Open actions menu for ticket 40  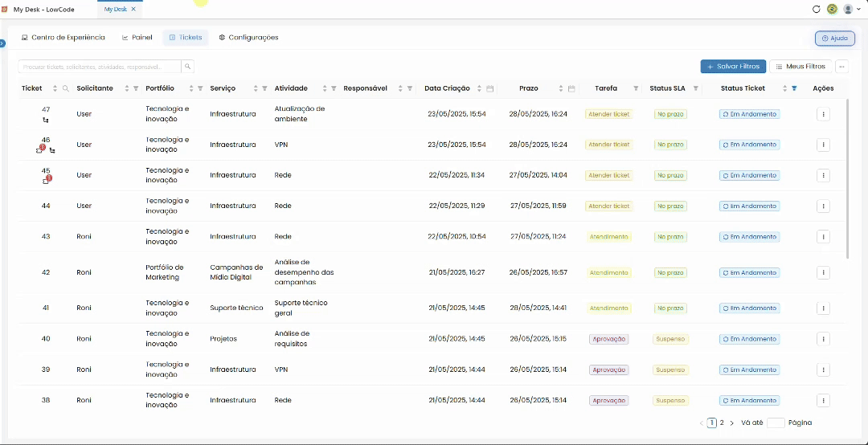click(x=823, y=339)
